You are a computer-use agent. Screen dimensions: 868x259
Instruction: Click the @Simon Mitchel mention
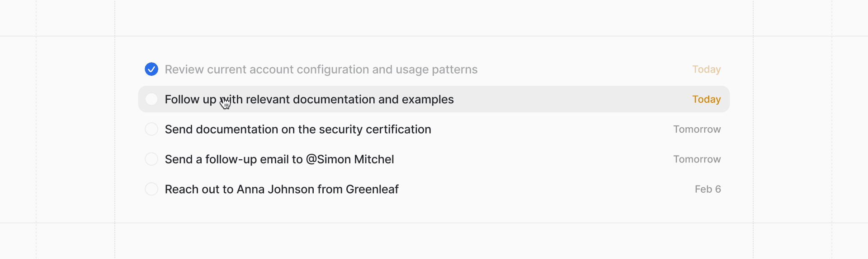pyautogui.click(x=350, y=159)
